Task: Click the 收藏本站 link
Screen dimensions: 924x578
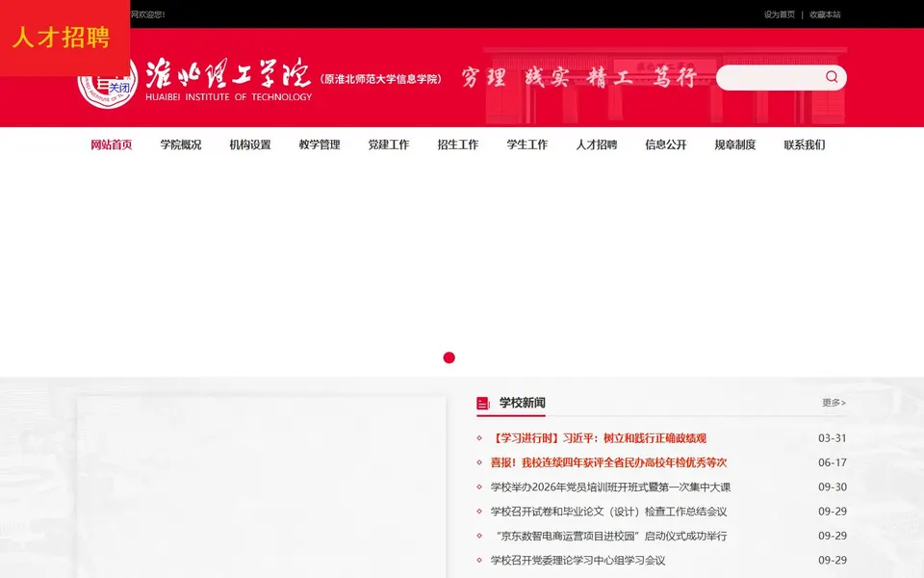Action: click(x=825, y=14)
